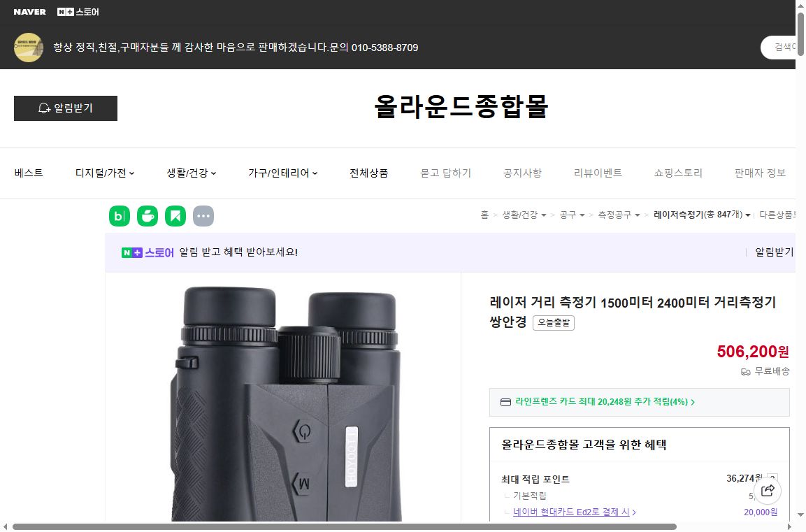Follow the 네이버 현대카드 Ed2로 결제 시 link

573,512
